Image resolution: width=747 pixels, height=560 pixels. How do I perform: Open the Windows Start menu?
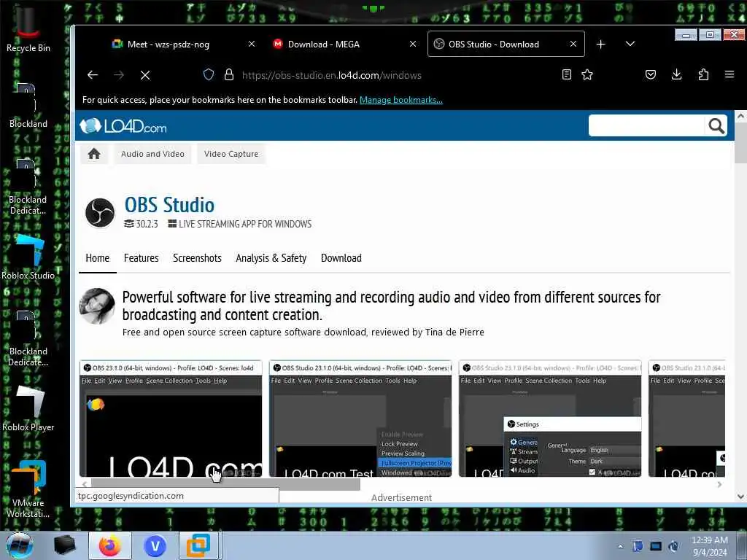(x=20, y=545)
